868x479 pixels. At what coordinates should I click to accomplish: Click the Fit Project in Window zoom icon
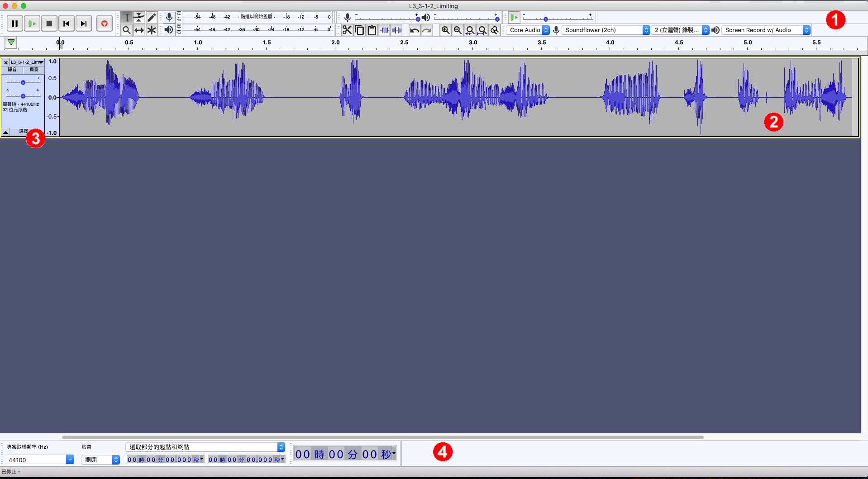(482, 30)
